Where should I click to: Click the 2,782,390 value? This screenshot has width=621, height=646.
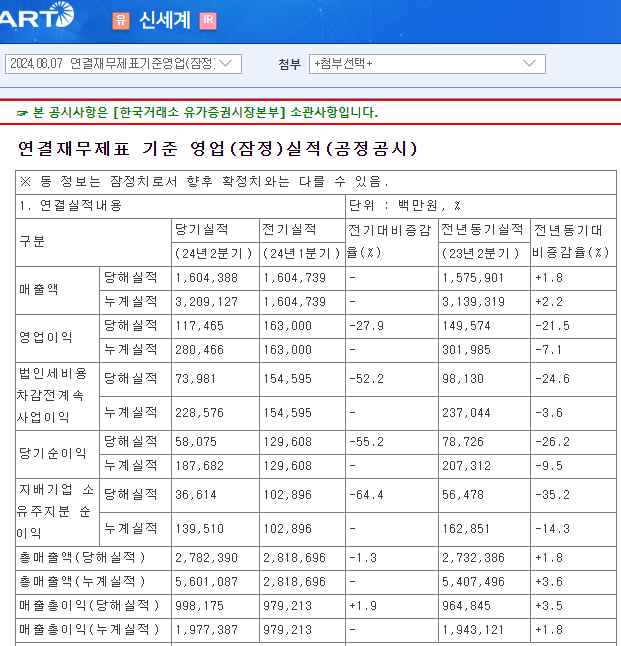click(x=206, y=558)
